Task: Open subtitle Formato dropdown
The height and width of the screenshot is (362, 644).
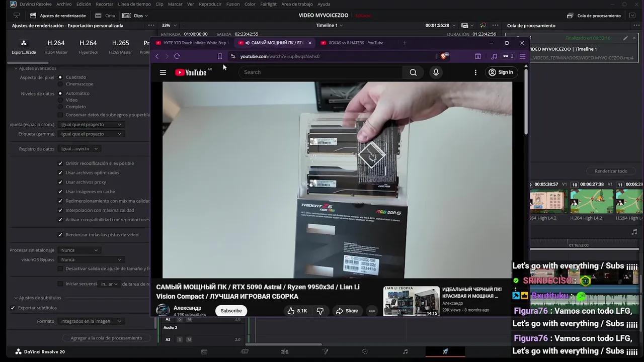Action: [91, 321]
